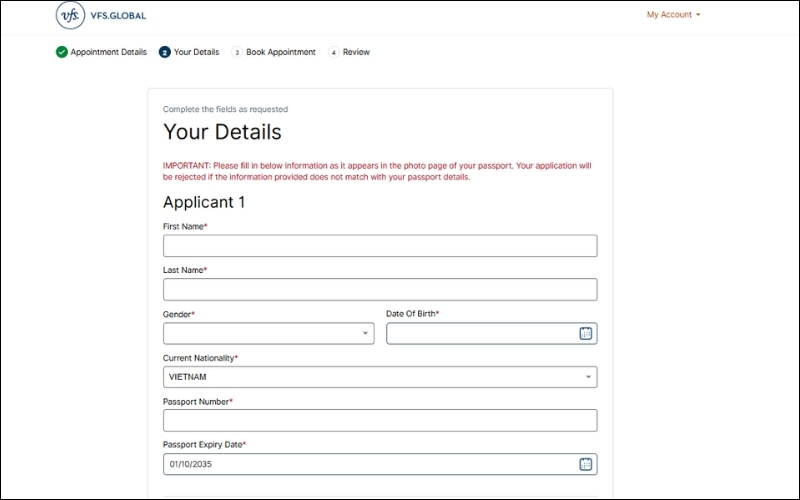Click the VFS circular logo icon
Image resolution: width=800 pixels, height=500 pixels.
70,16
